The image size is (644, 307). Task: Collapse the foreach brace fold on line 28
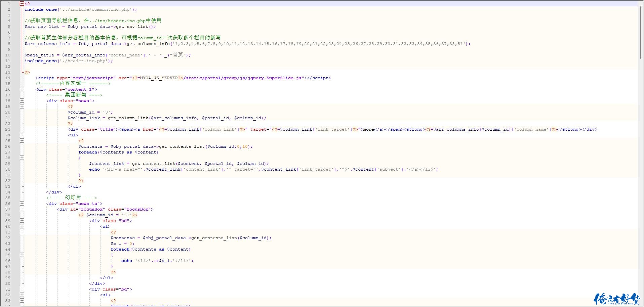[x=22, y=158]
